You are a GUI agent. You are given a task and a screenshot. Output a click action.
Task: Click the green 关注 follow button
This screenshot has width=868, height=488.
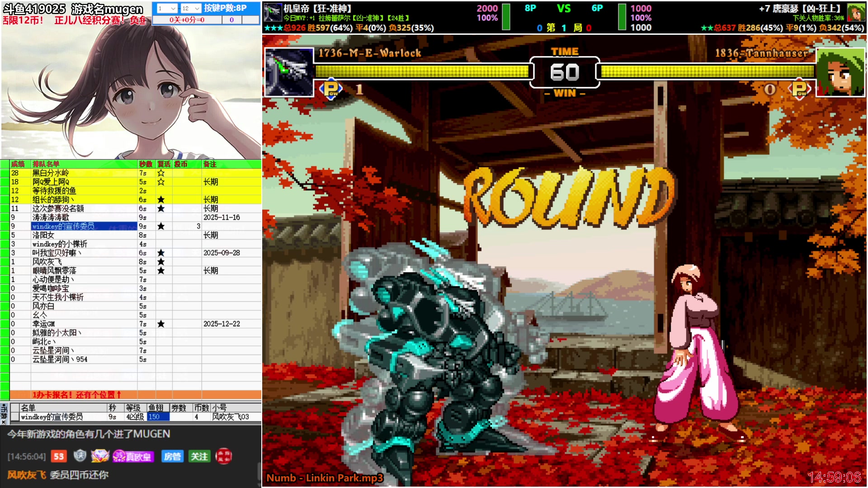pos(199,456)
